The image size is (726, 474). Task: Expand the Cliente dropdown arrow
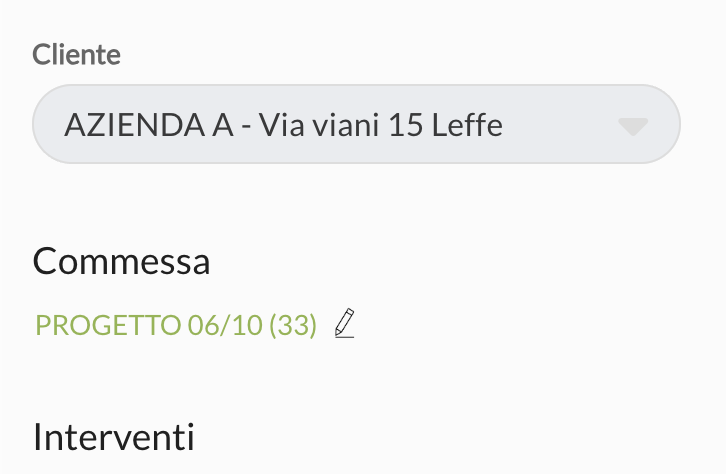coord(633,126)
